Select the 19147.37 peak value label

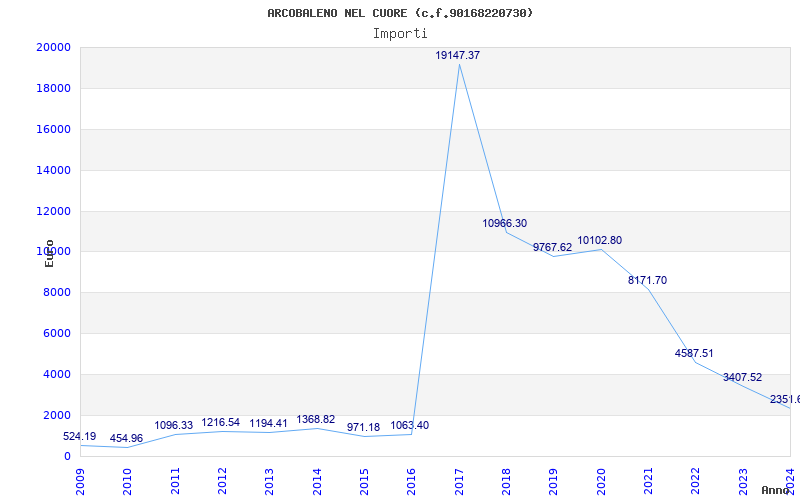pos(458,55)
